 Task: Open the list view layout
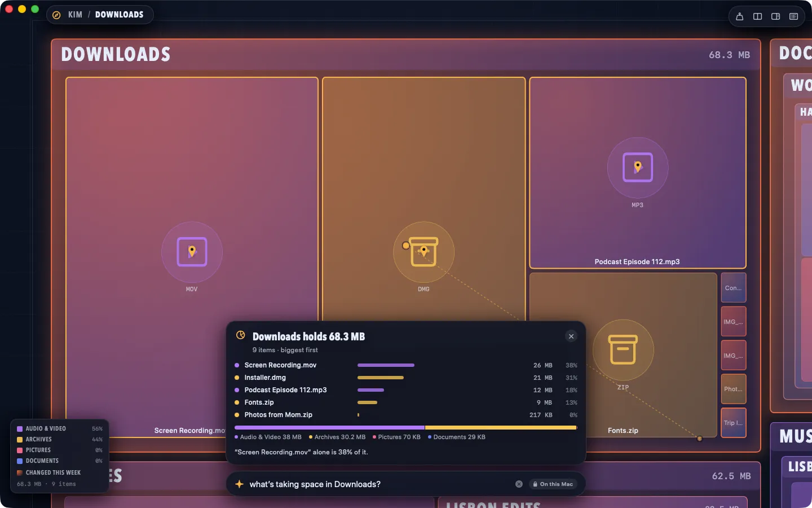(794, 16)
